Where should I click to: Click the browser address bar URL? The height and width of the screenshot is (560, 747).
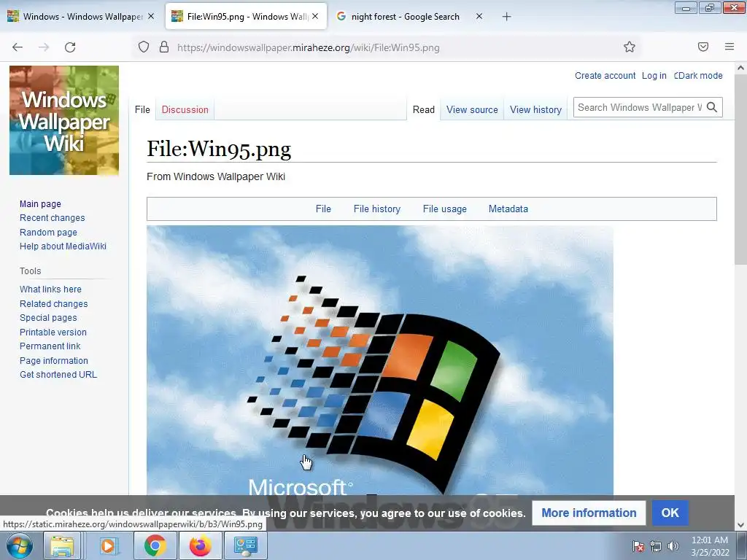[309, 47]
